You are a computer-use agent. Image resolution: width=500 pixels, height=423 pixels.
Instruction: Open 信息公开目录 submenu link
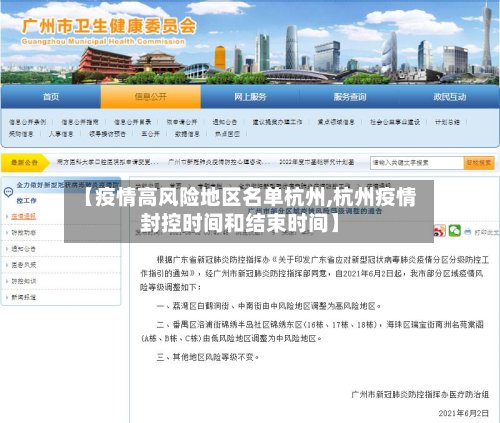(x=132, y=122)
